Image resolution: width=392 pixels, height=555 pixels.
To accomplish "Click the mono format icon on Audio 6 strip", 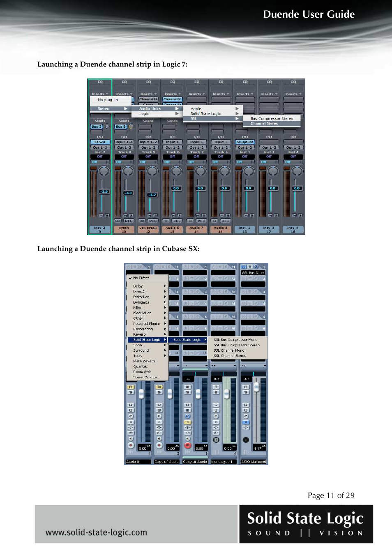I will 166,221.
